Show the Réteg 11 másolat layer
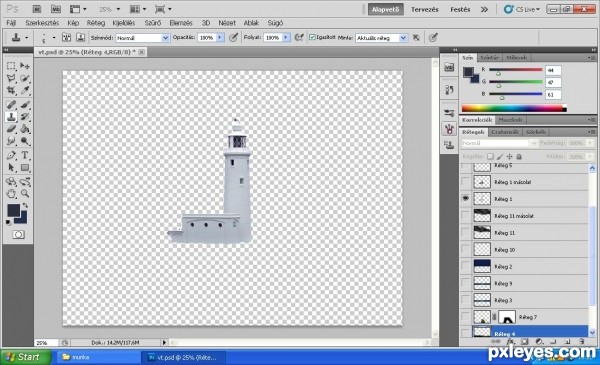The image size is (600, 365). (x=465, y=215)
